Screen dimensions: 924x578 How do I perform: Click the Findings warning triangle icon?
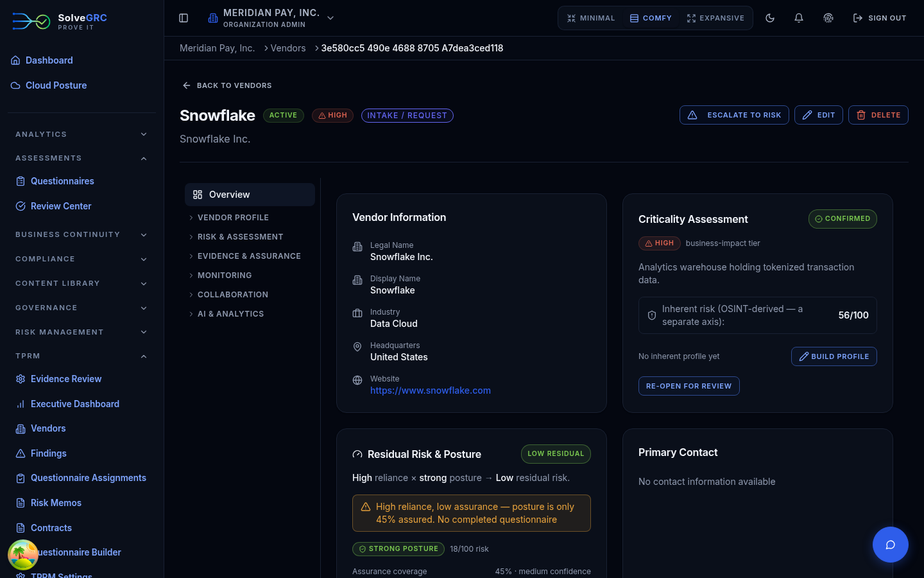click(x=21, y=453)
